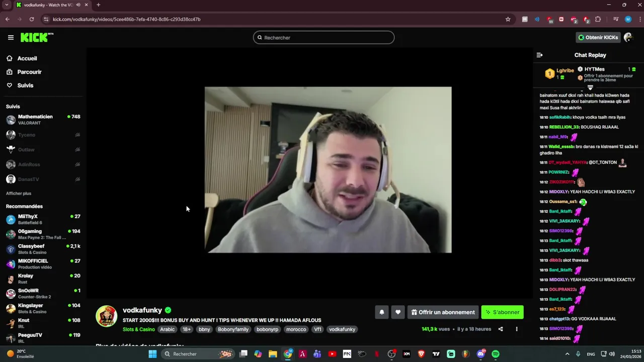Open the Knut recommended channel
644x362 pixels.
pos(43,323)
